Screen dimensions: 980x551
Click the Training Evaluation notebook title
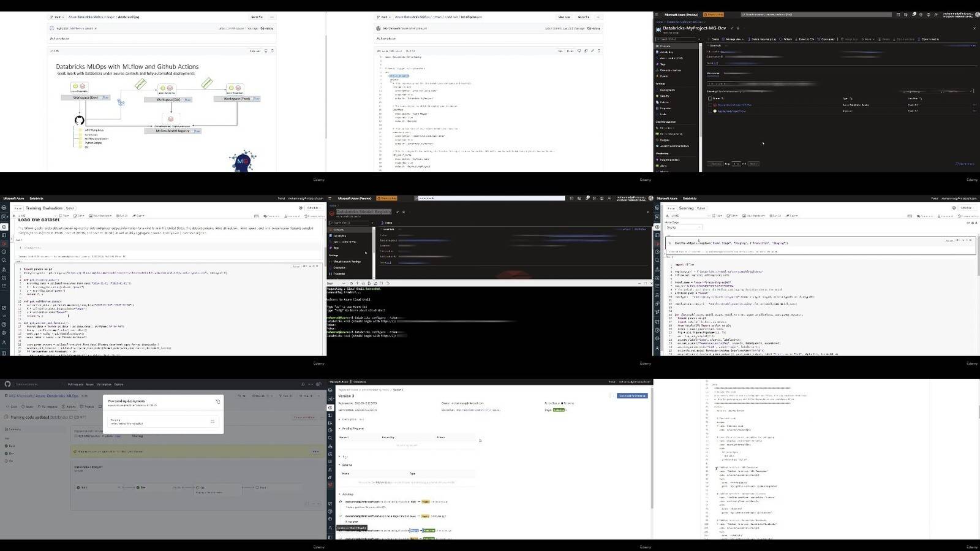44,208
